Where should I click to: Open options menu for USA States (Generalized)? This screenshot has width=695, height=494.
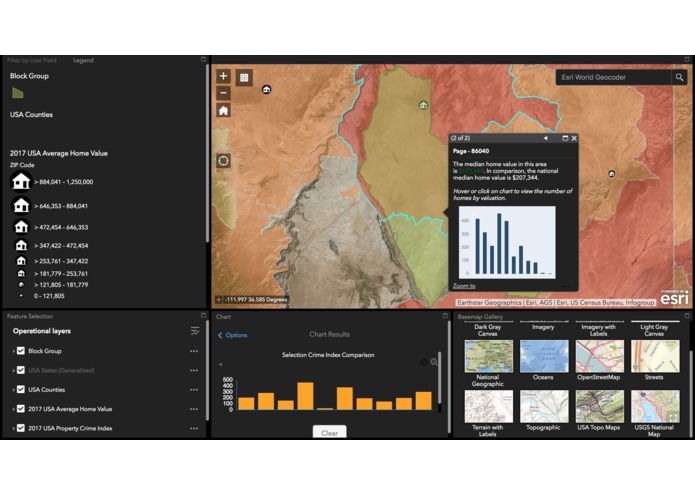(x=194, y=370)
